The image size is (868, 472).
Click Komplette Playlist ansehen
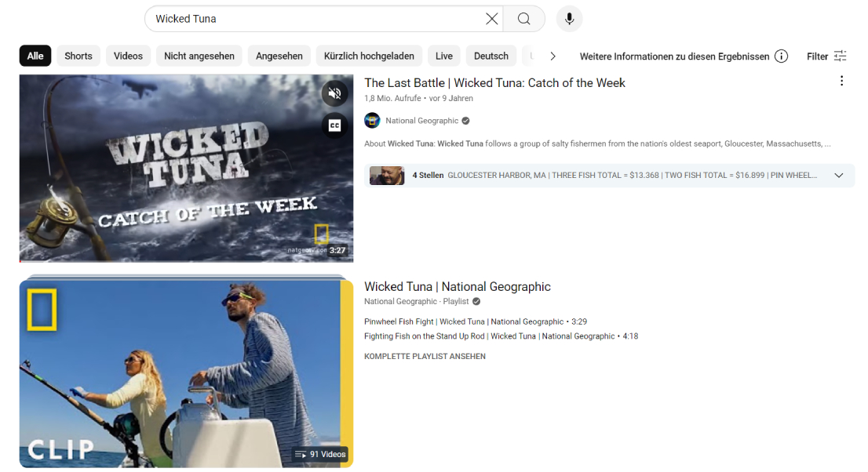coord(425,356)
